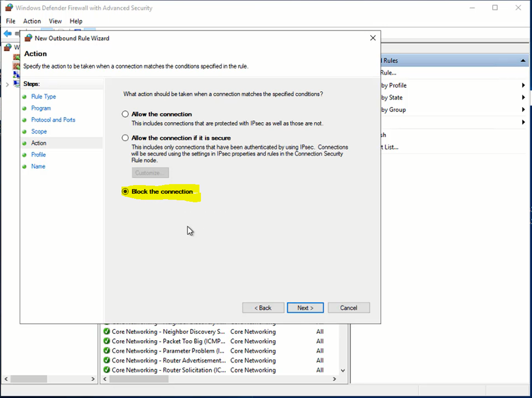Image resolution: width=532 pixels, height=398 pixels.
Task: Go to the Name step
Action: [x=38, y=166]
